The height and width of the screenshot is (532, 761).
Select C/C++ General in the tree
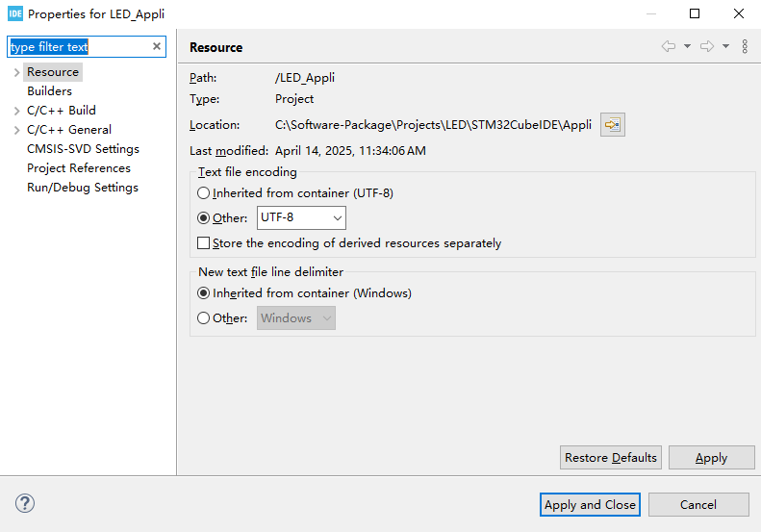[x=69, y=130]
